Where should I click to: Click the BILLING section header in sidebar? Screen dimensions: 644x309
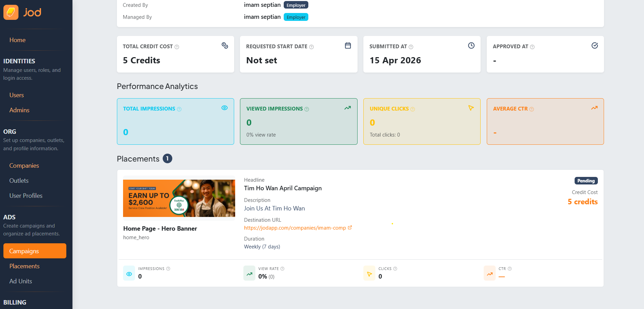click(15, 302)
